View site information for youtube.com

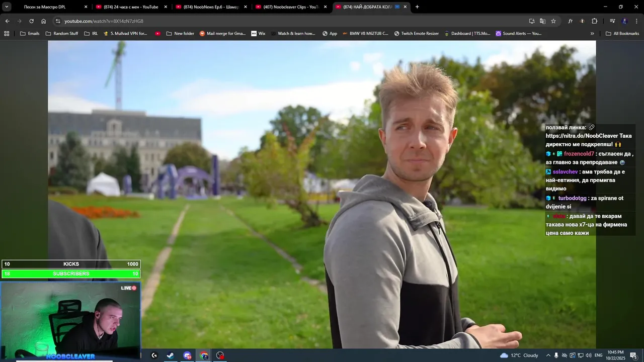[58, 21]
